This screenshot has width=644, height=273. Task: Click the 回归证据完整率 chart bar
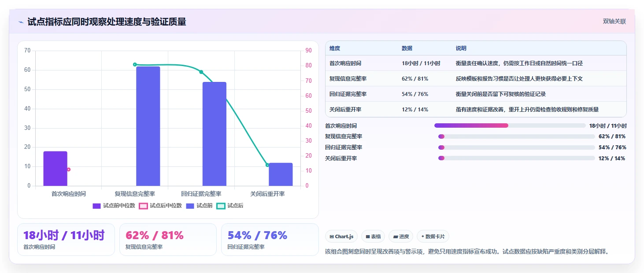coord(215,134)
